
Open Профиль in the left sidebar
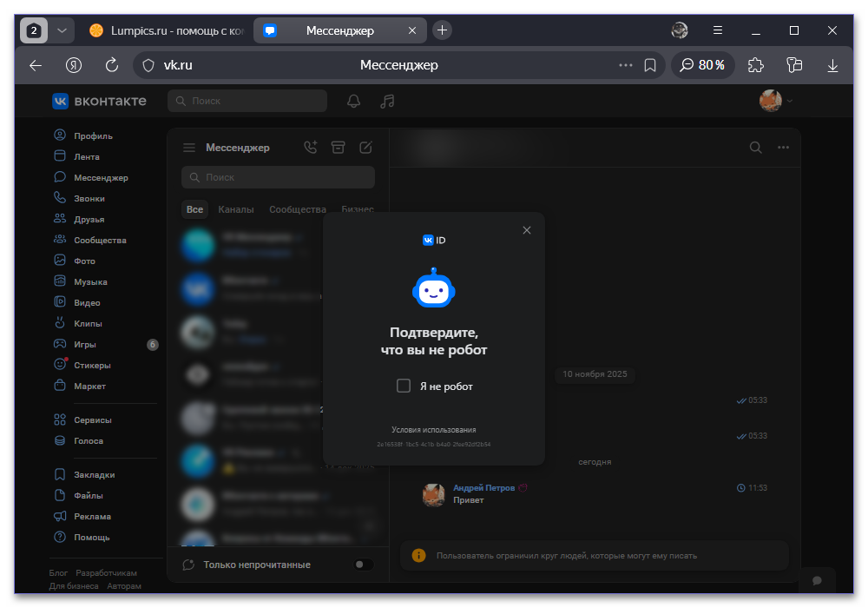click(83, 135)
